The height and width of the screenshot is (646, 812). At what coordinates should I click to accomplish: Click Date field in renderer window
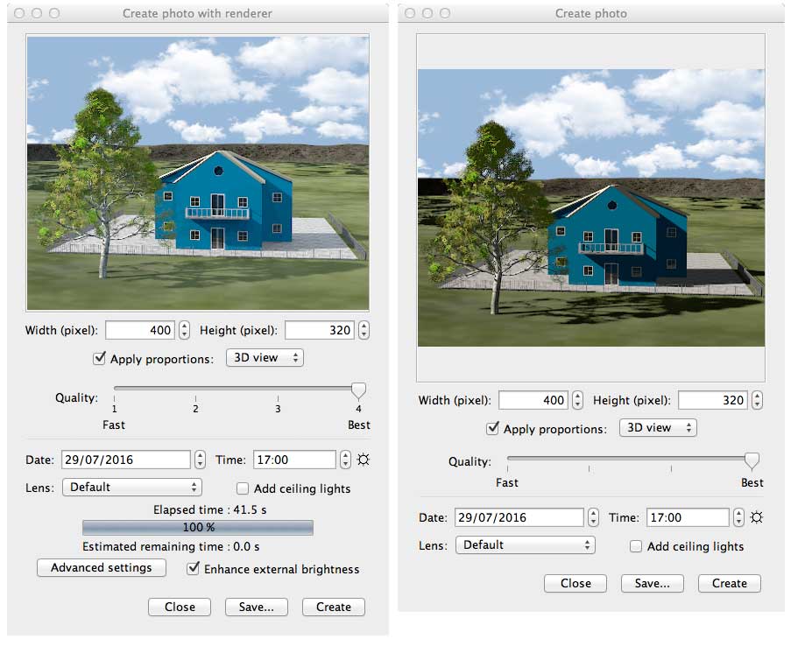[x=126, y=460]
